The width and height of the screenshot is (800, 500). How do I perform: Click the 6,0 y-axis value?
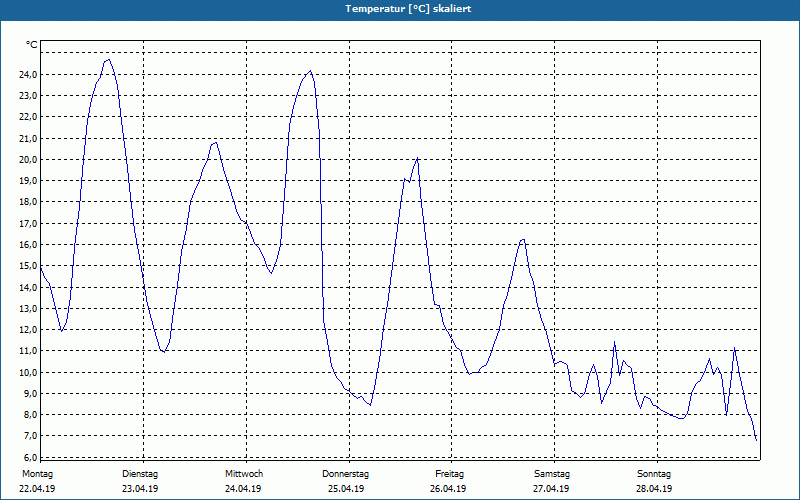coord(30,457)
